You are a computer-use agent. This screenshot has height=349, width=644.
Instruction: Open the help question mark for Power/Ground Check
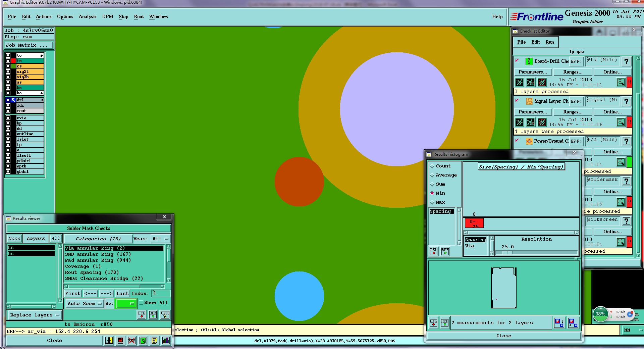[x=626, y=141]
